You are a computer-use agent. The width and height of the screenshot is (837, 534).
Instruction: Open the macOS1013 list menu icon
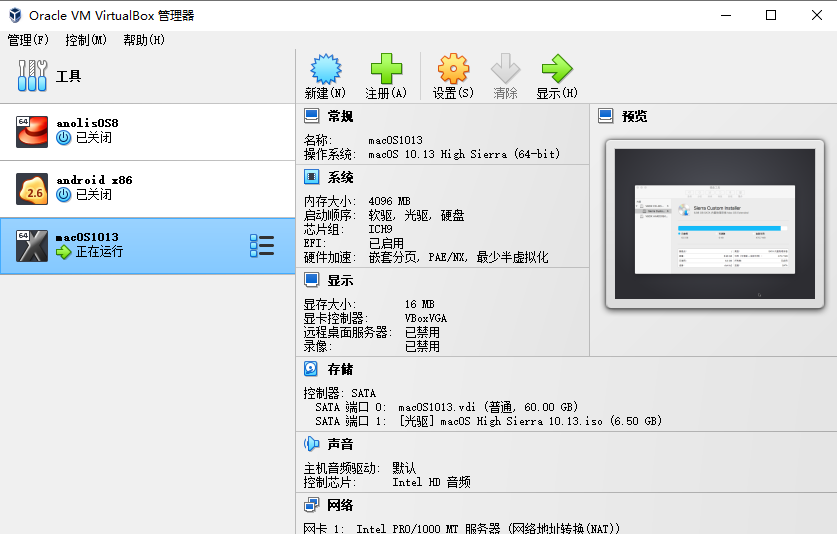tap(262, 246)
